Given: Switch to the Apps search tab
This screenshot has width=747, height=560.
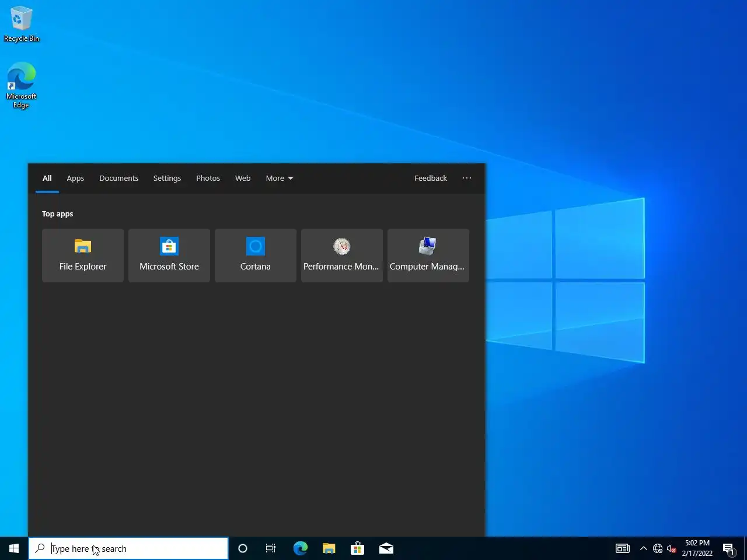Looking at the screenshot, I should [x=75, y=178].
